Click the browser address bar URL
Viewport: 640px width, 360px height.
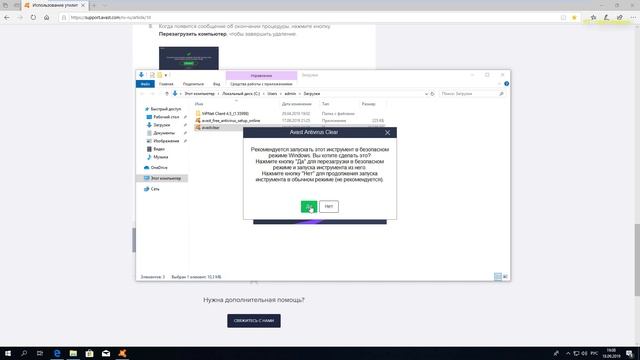tap(111, 18)
